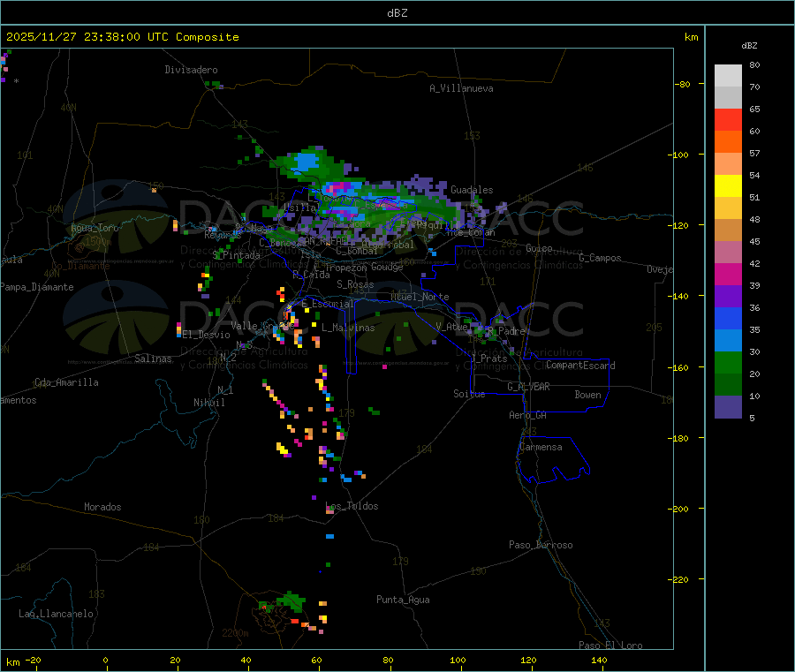Click the L_Malvinas label

(348, 328)
